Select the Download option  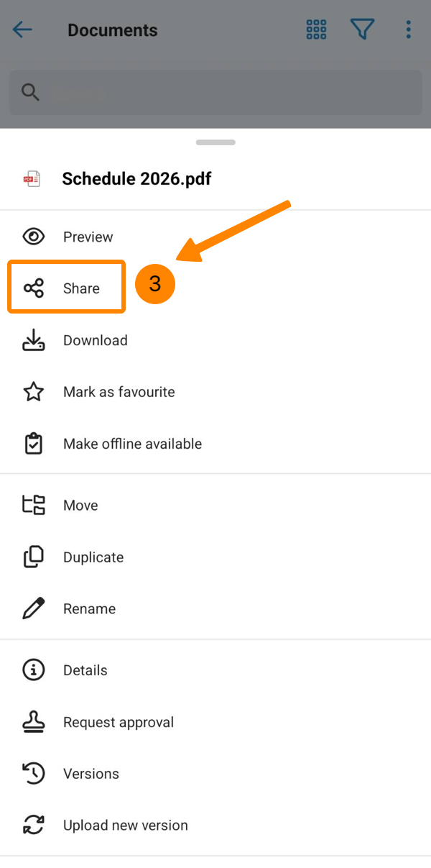pos(95,340)
